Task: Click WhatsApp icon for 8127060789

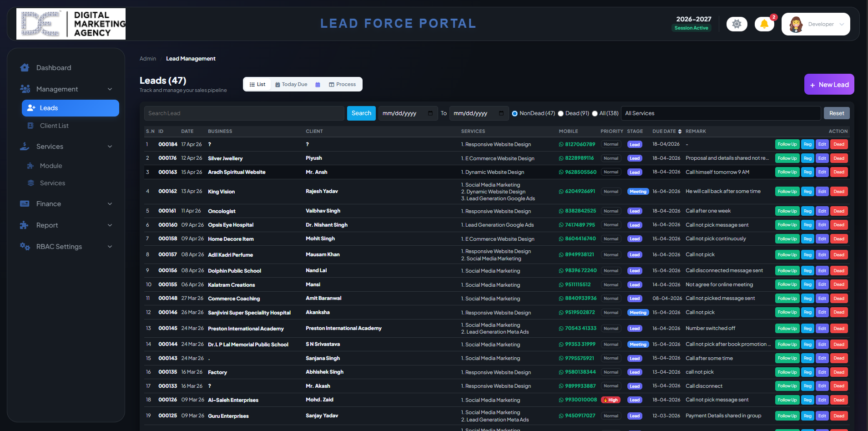Action: click(561, 145)
